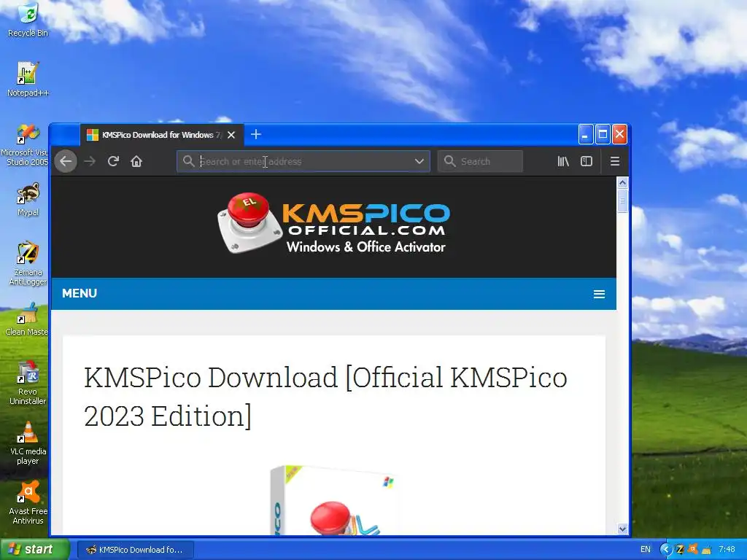Click KMSPico Download taskbar button
747x560 pixels.
[x=136, y=550]
